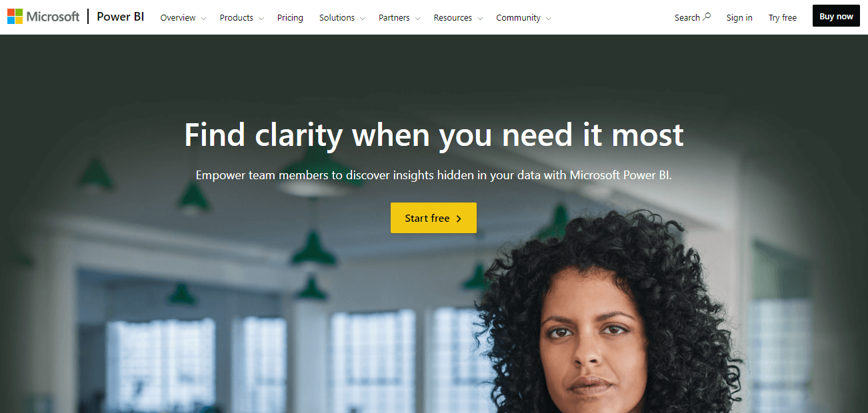868x413 pixels.
Task: Click the Sign in link
Action: [739, 17]
